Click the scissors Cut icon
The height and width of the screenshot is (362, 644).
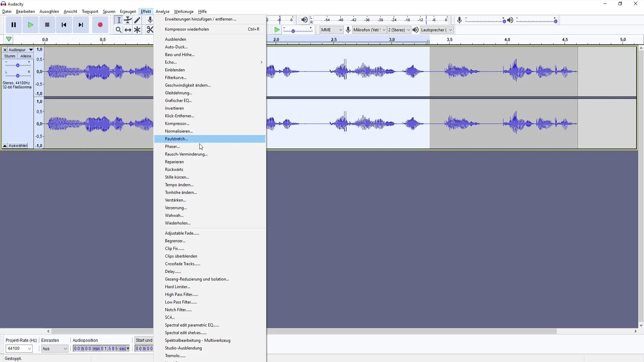pos(150,30)
